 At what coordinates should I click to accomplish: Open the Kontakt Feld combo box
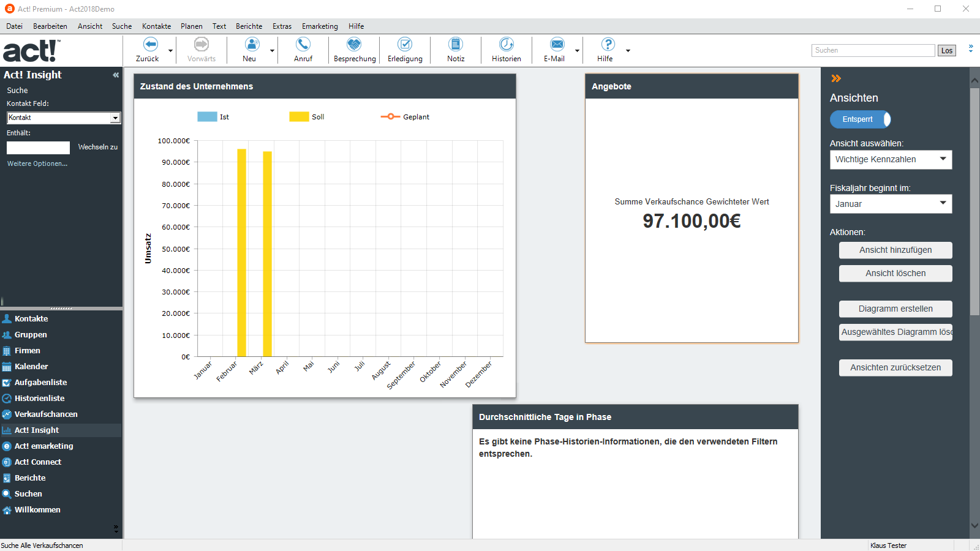pyautogui.click(x=64, y=118)
